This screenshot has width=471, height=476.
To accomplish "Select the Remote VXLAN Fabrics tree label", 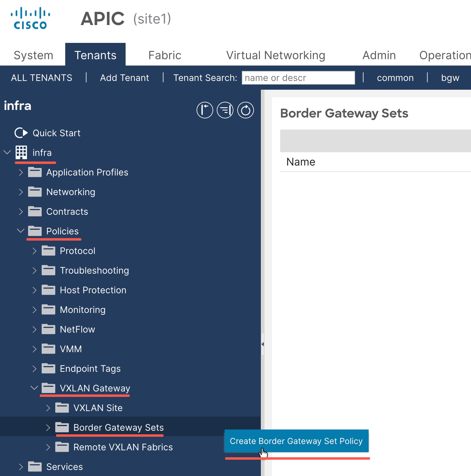I will point(123,447).
